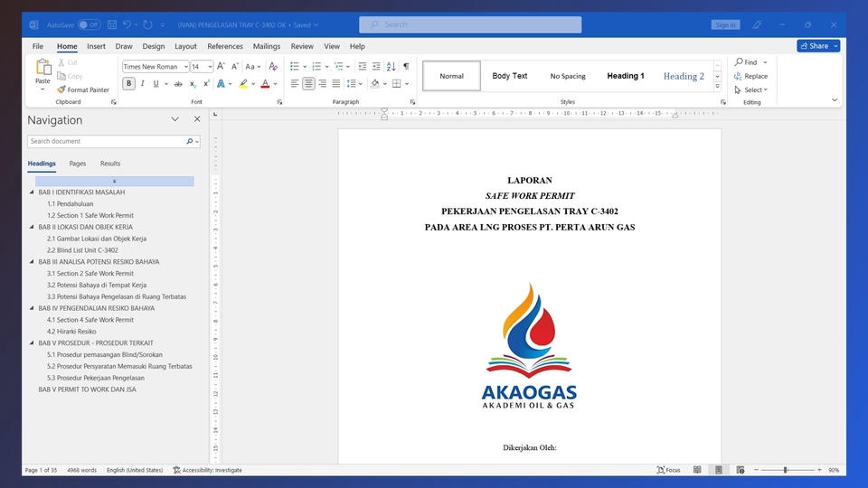Screen dimensions: 868x488
Task: Click the title bar Search box
Action: click(470, 24)
